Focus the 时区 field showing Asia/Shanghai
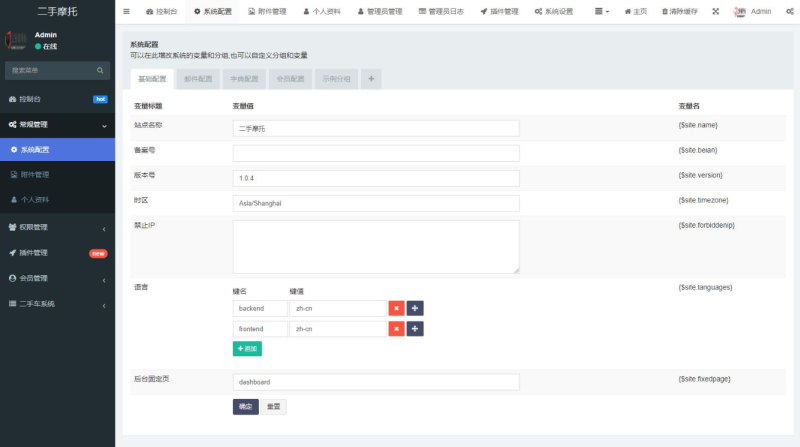 tap(376, 203)
